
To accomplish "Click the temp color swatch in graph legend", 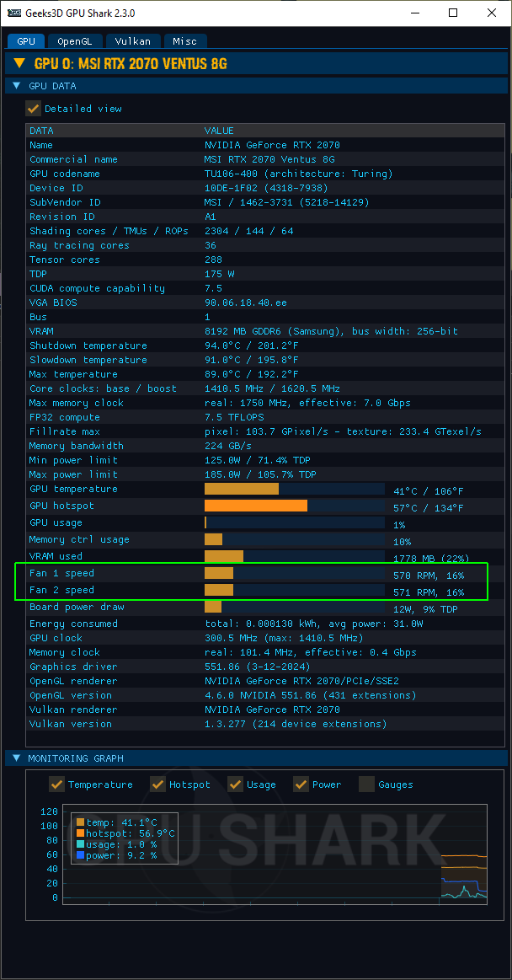I will 80,822.
